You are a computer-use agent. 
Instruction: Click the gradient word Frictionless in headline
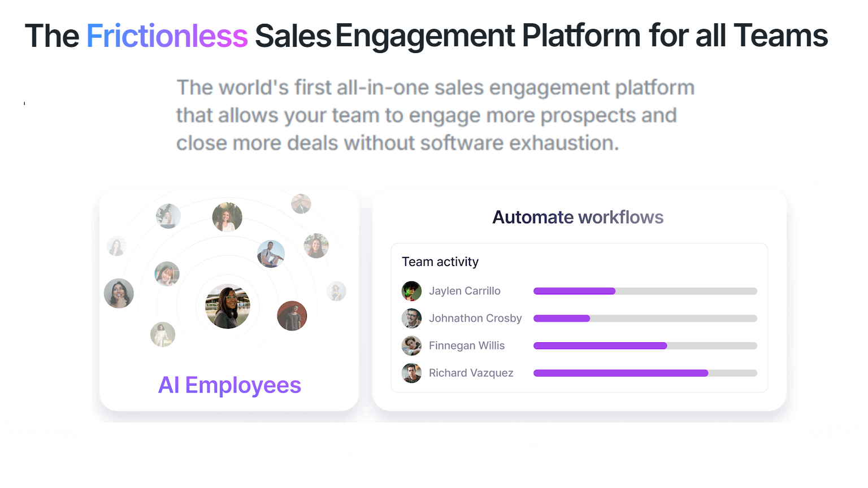tap(167, 36)
